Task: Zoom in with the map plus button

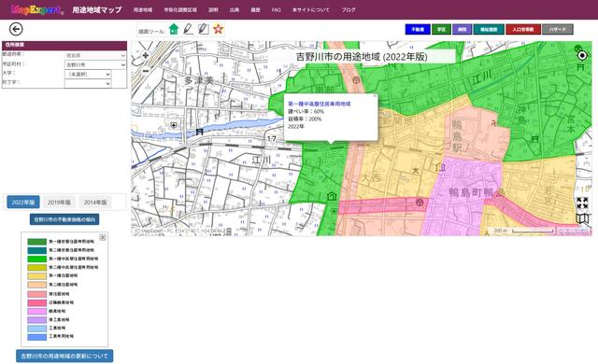Action: (x=146, y=56)
